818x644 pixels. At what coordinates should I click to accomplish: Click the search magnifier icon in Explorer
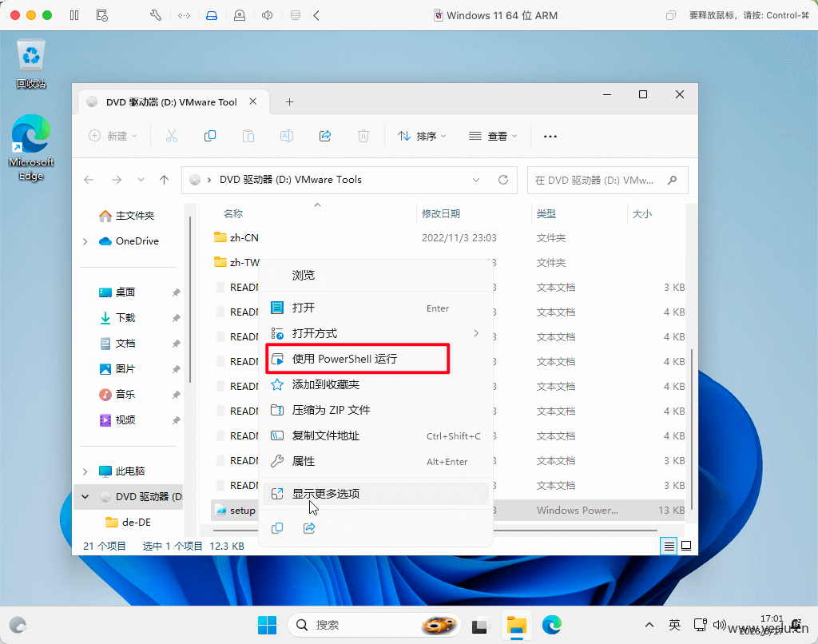click(x=672, y=180)
